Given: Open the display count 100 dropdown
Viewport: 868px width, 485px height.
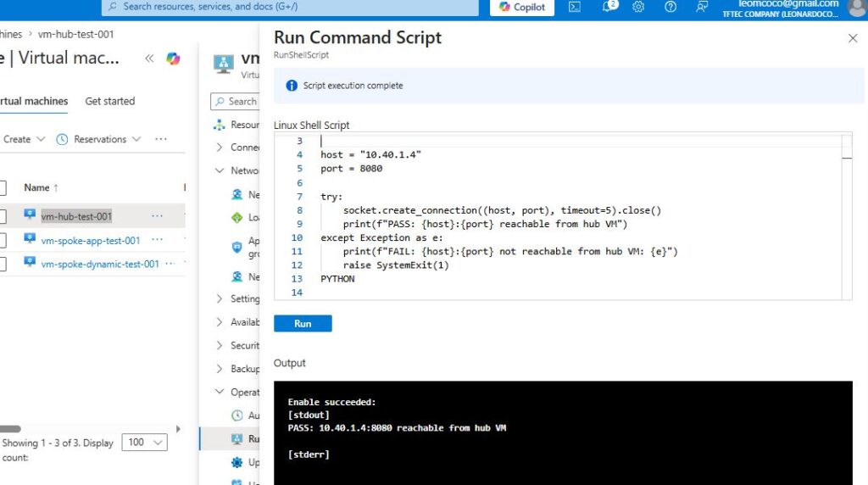Looking at the screenshot, I should [x=144, y=442].
